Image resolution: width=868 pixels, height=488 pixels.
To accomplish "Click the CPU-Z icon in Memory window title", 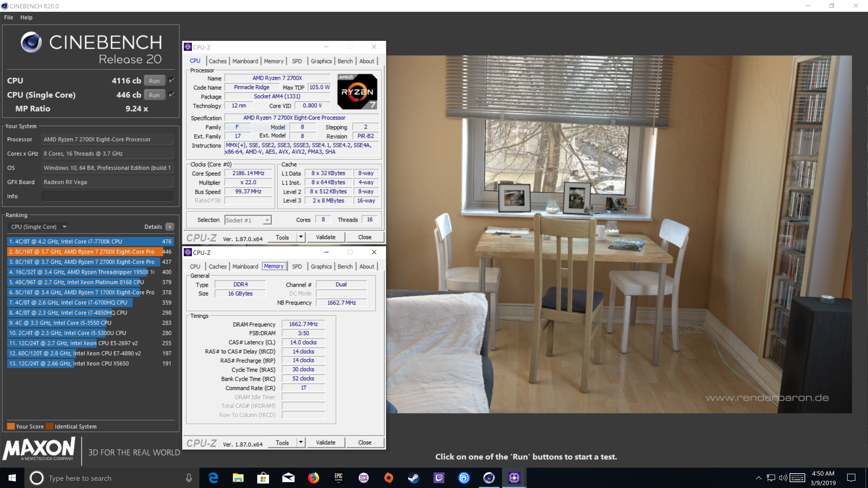I will pyautogui.click(x=188, y=252).
